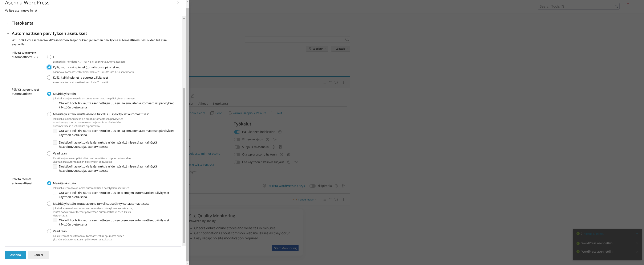Open settings sliders icon beside Ylläpitotila

(344, 186)
